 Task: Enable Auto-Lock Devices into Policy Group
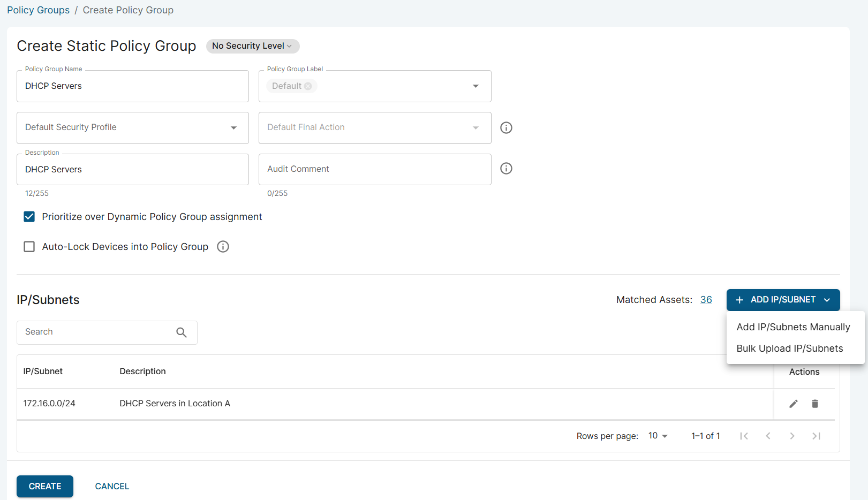(29, 247)
